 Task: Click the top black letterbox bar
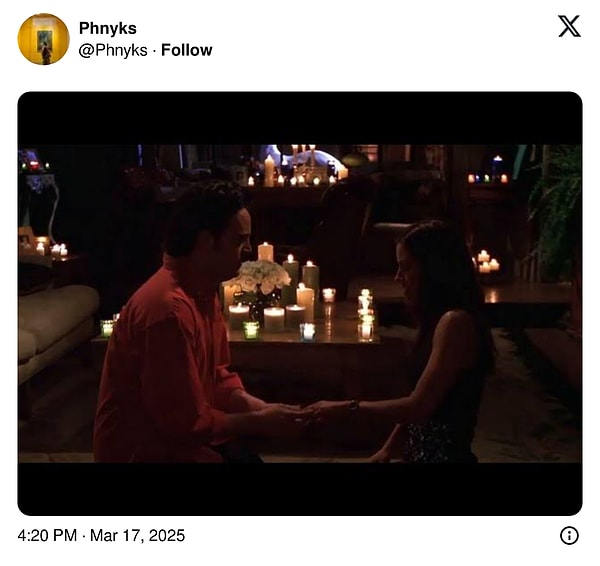tap(300, 118)
